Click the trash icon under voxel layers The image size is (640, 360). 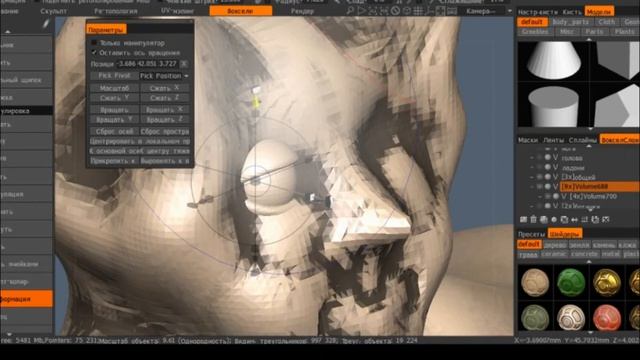[x=533, y=220]
